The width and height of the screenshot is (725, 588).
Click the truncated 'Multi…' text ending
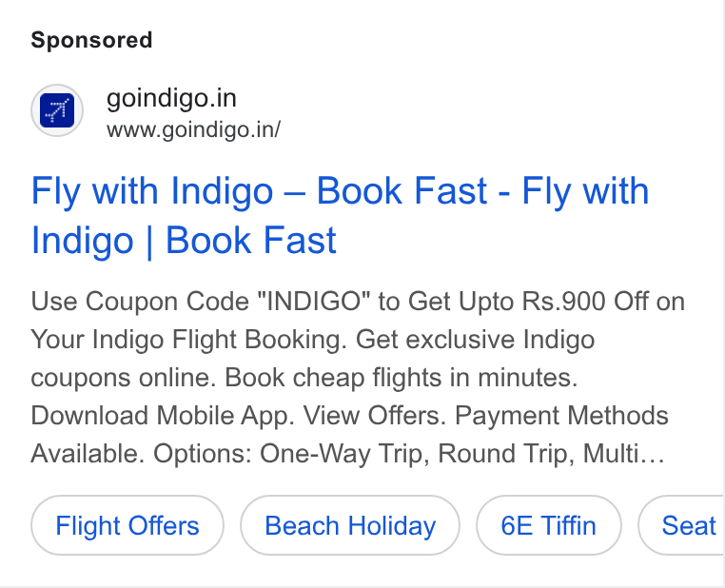(x=624, y=454)
